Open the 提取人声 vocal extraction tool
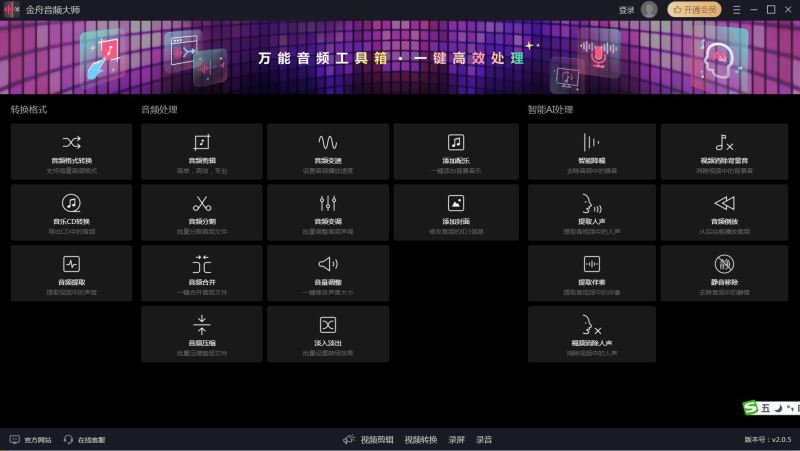The width and height of the screenshot is (800, 451). (592, 212)
